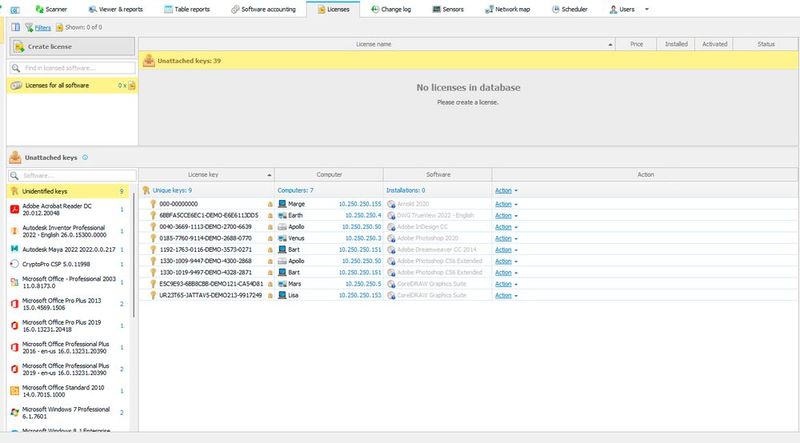Open the Action dropdown in the summary row
This screenshot has height=443, width=800.
click(x=506, y=189)
